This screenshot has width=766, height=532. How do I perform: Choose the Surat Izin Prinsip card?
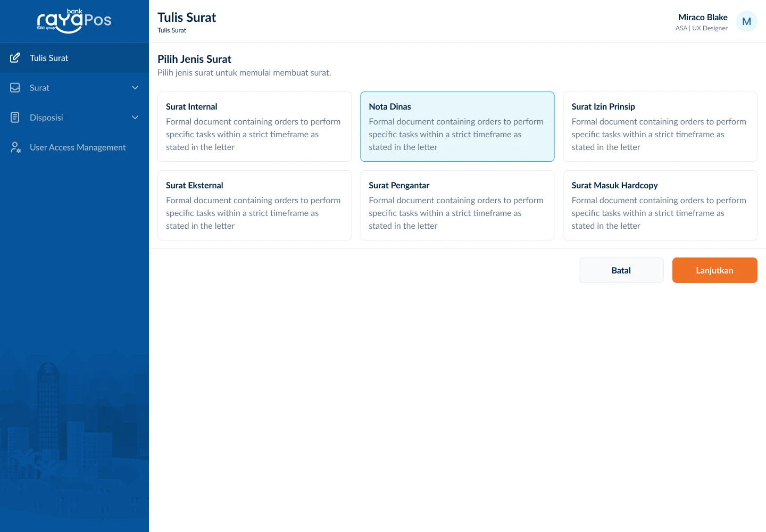[x=660, y=127]
